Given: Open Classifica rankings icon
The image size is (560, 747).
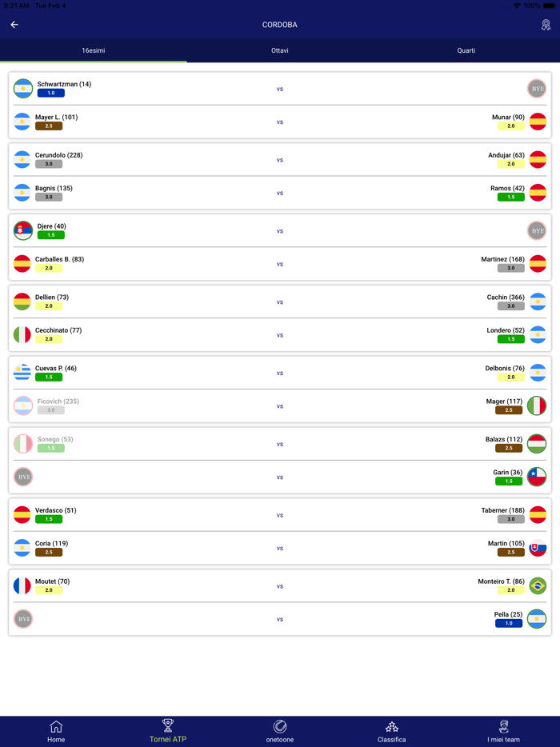Looking at the screenshot, I should click(392, 731).
